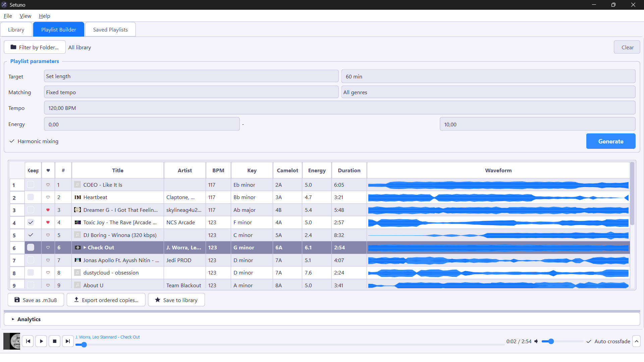644x362 pixels.
Task: Switch to the Saved Playlists tab
Action: click(110, 29)
